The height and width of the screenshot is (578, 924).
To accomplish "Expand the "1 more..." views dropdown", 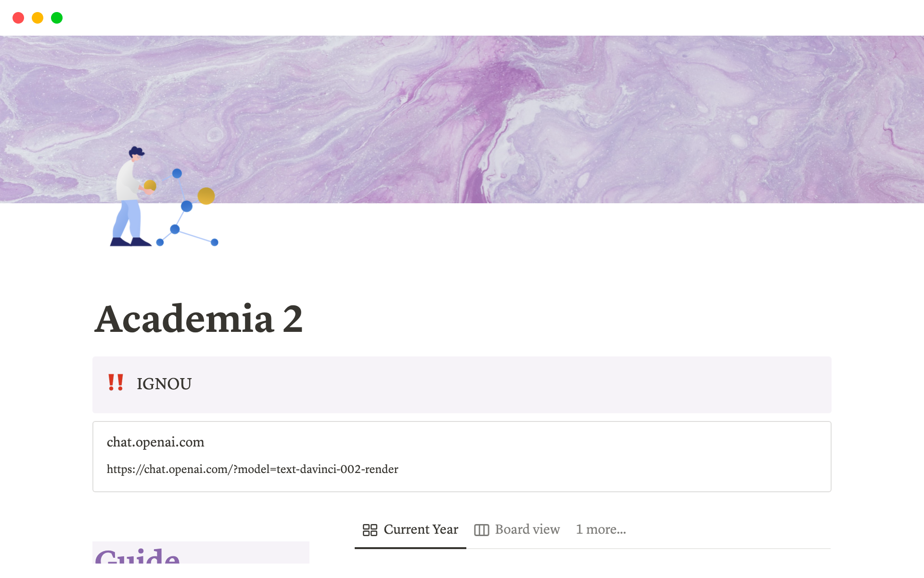I will pyautogui.click(x=601, y=529).
